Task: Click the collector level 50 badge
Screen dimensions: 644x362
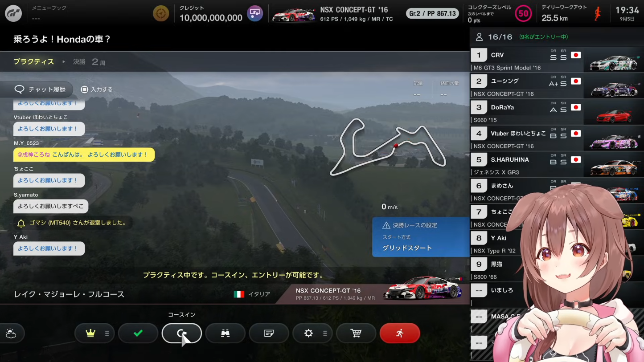Action: (523, 13)
